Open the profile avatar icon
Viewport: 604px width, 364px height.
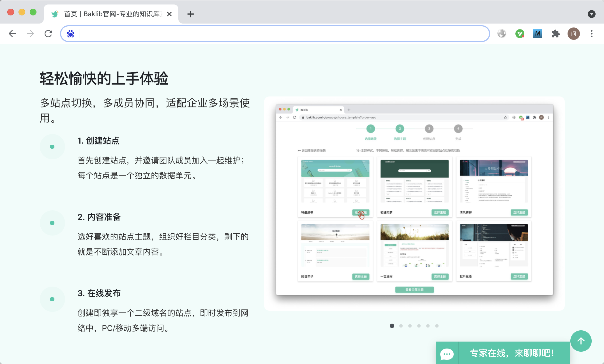coord(573,34)
